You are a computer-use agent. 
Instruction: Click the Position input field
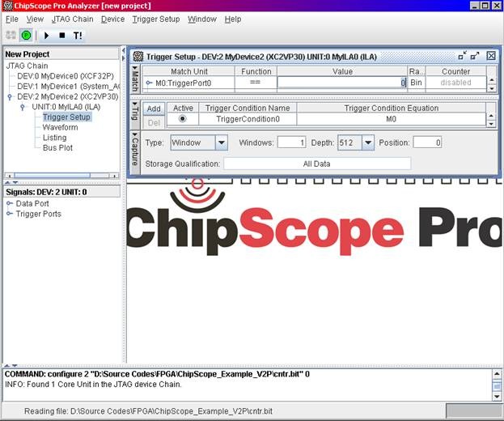[x=427, y=142]
